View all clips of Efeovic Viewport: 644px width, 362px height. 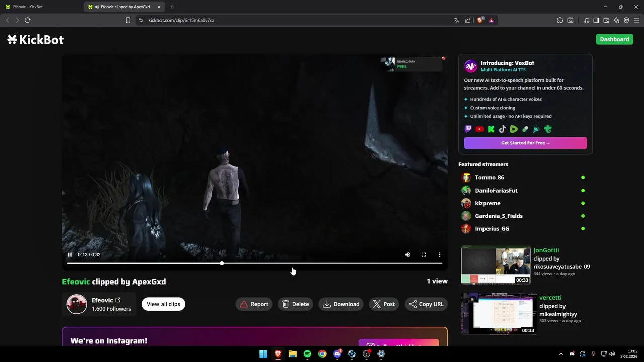tap(164, 304)
